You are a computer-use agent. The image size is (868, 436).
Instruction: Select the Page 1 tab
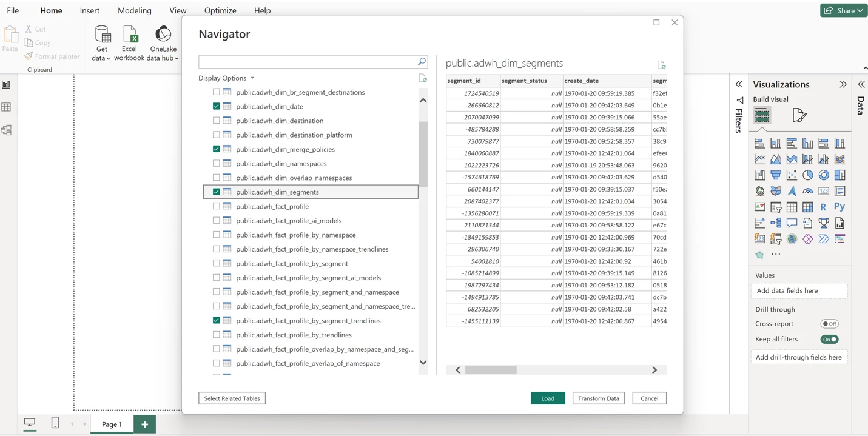[112, 424]
